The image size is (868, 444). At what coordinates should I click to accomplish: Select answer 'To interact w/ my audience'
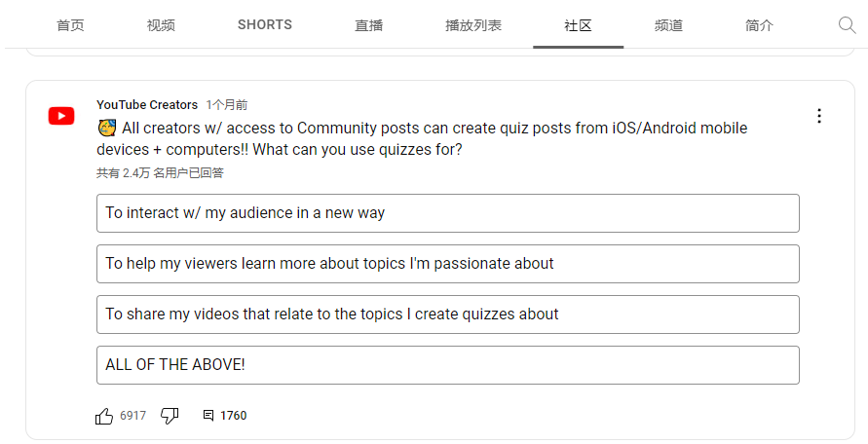pyautogui.click(x=448, y=213)
